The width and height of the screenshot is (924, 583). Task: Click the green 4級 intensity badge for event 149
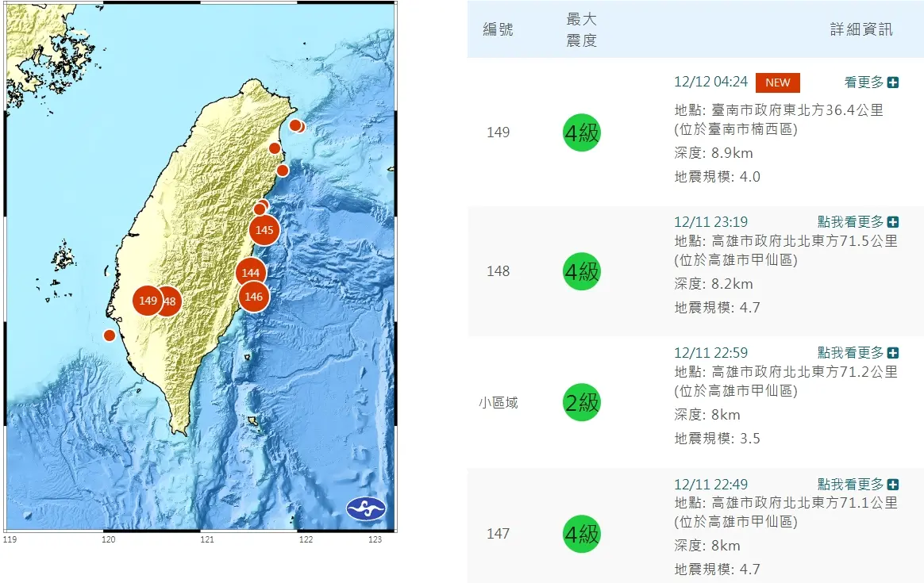580,132
